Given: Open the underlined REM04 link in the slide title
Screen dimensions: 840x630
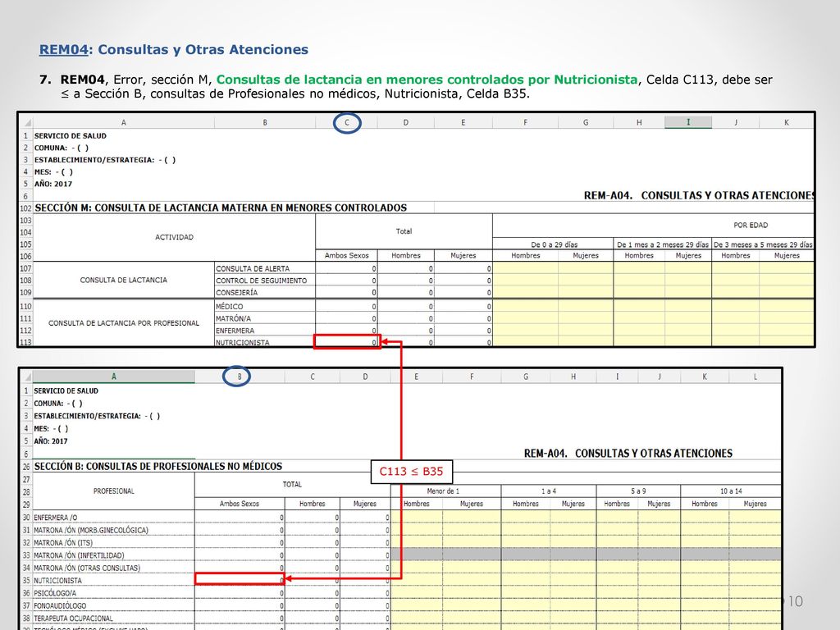Looking at the screenshot, I should (x=63, y=49).
